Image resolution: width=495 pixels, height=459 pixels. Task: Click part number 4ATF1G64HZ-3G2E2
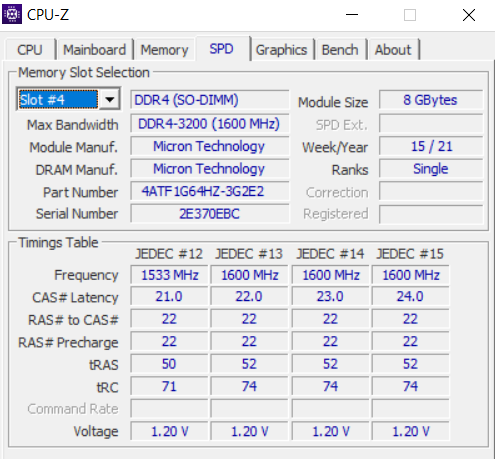tap(210, 191)
